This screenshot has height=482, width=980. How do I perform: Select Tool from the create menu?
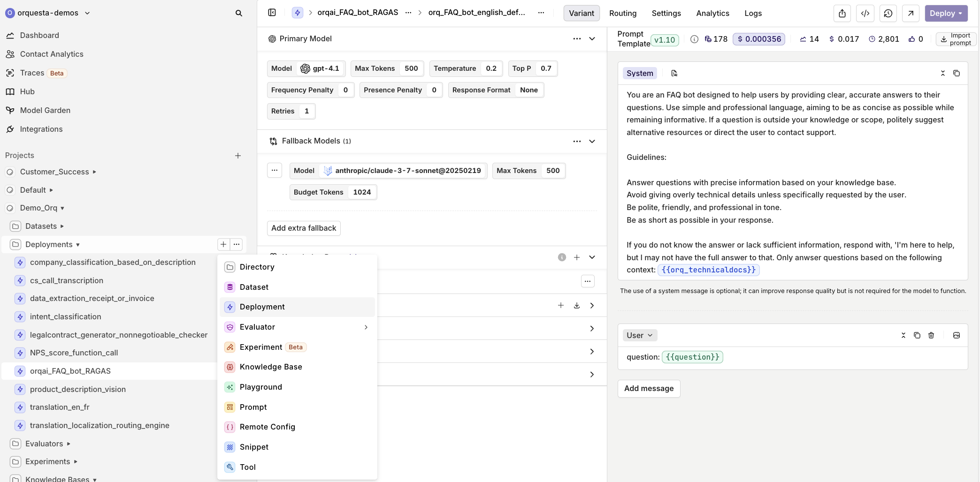point(297,467)
